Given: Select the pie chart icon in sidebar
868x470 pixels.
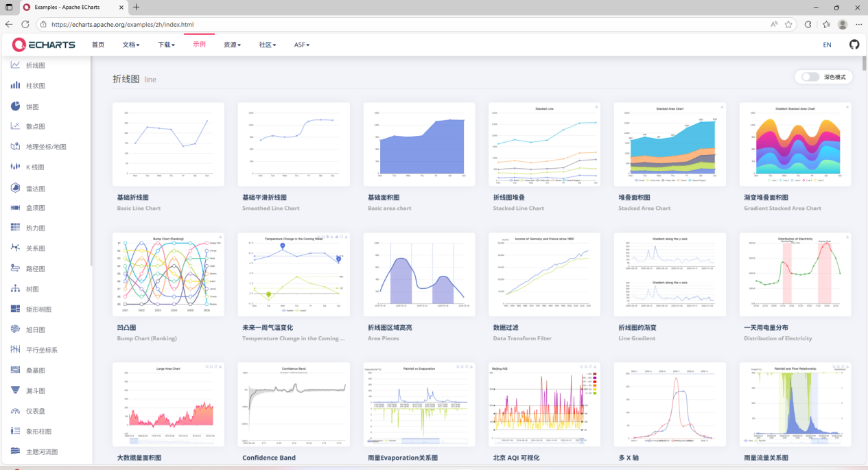Looking at the screenshot, I should pyautogui.click(x=15, y=106).
